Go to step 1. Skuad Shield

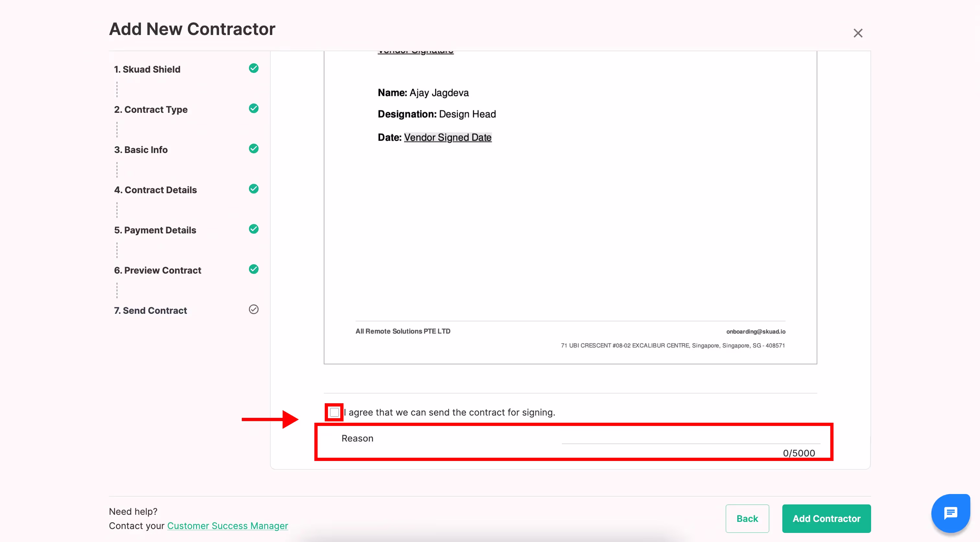click(x=147, y=69)
